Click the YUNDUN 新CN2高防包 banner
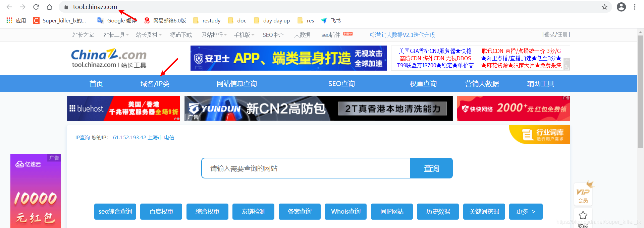 pos(318,108)
